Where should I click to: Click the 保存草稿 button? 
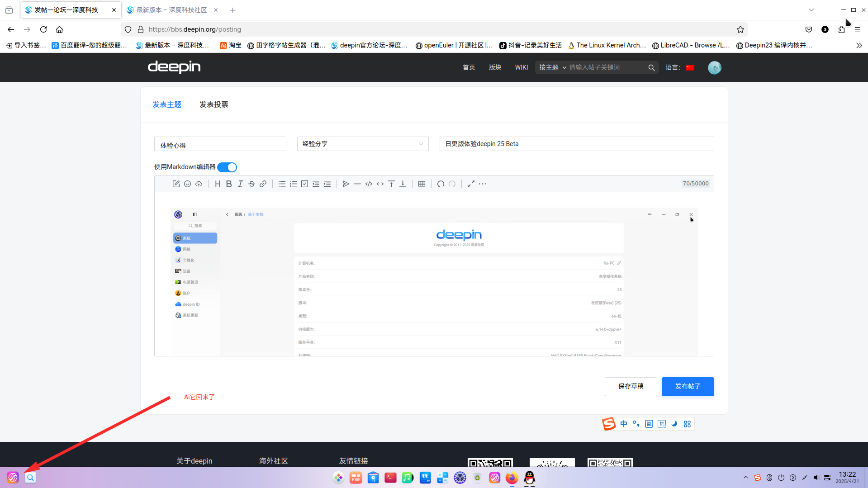coord(631,387)
